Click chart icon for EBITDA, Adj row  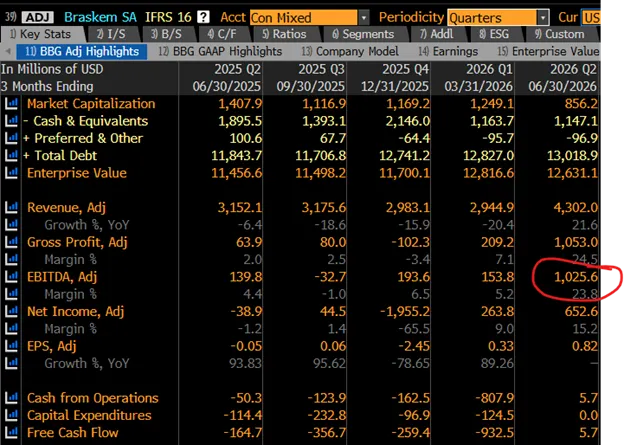tap(11, 277)
